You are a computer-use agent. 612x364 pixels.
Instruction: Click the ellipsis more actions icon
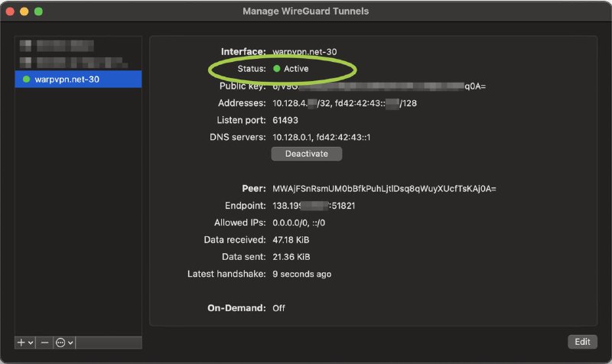[x=60, y=343]
